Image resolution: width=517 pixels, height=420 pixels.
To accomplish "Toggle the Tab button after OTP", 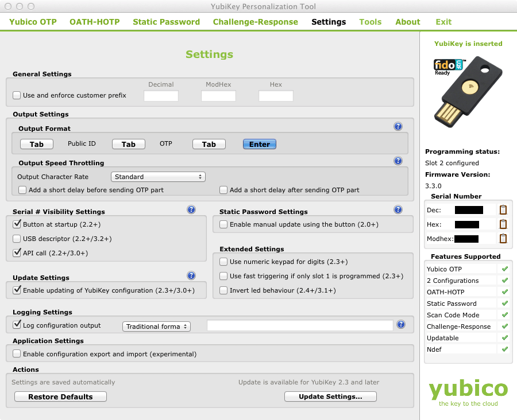I will [x=209, y=144].
